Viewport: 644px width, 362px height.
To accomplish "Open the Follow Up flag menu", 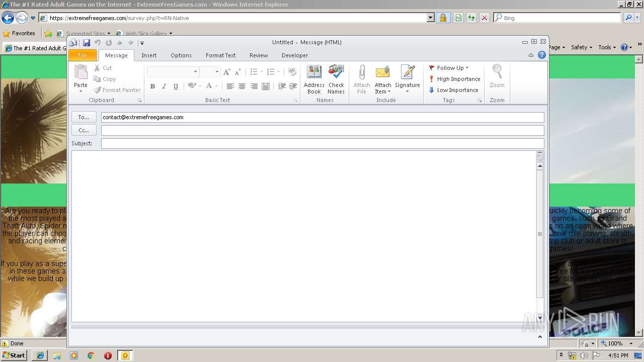I will pos(449,68).
